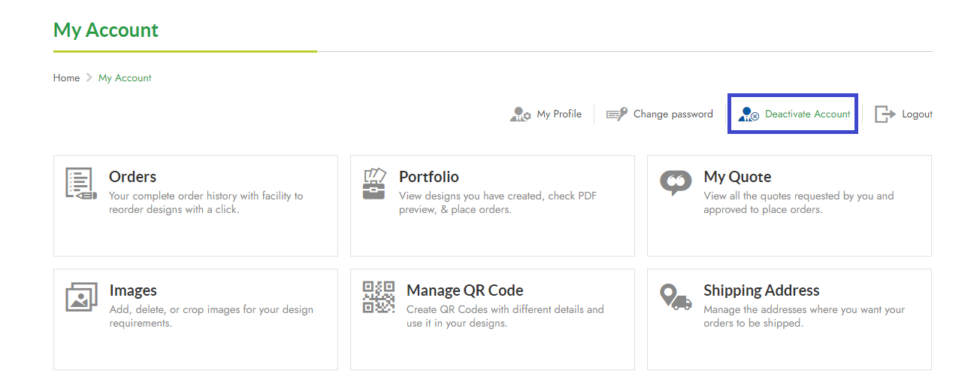Select My Account in the breadcrumb
The width and height of the screenshot is (980, 380).
coord(125,78)
